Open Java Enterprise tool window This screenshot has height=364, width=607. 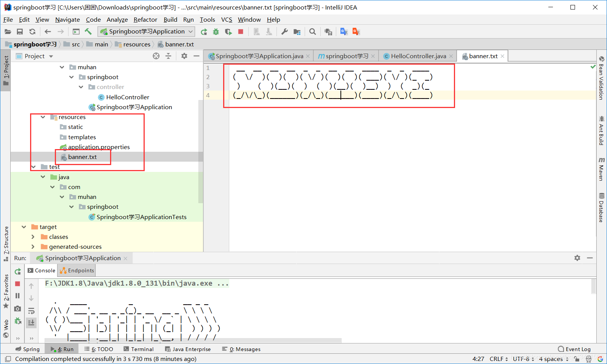(188, 349)
